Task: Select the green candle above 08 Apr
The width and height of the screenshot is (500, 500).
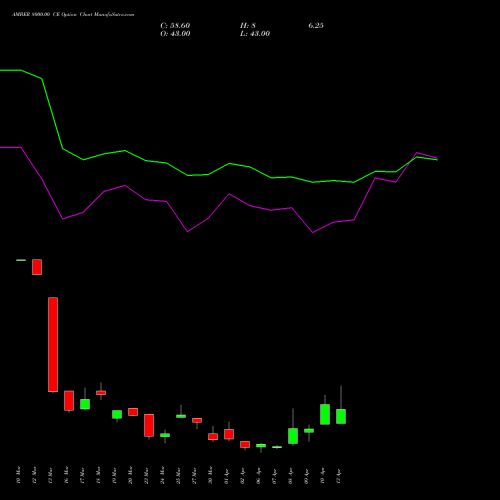Action: [x=293, y=436]
